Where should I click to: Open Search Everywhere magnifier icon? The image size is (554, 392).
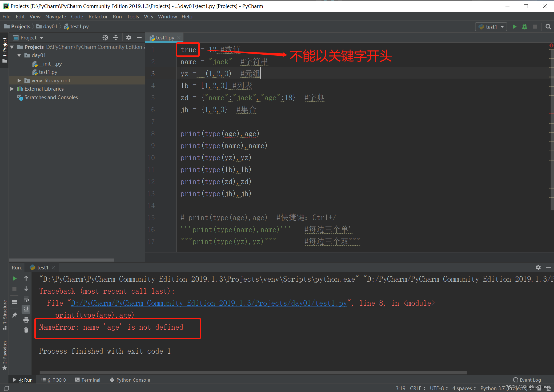[x=548, y=27]
